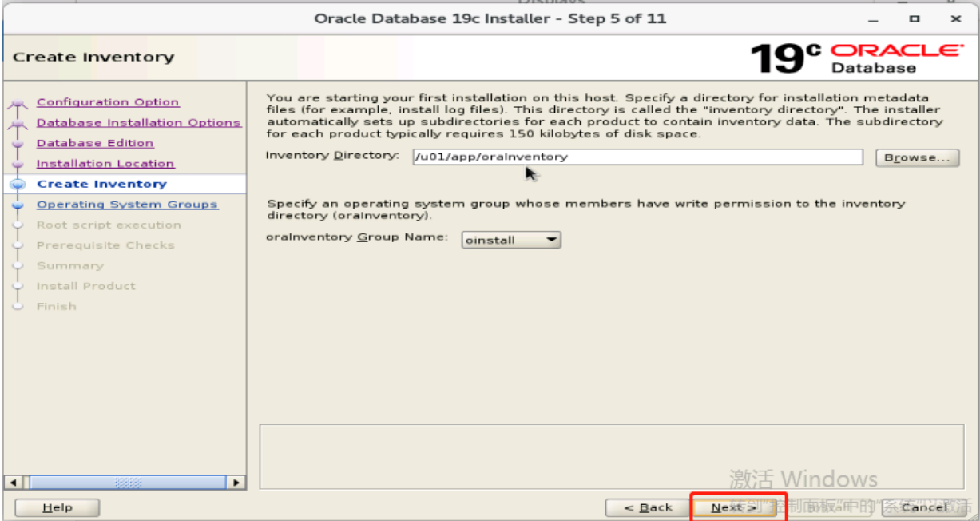Click the Help button
The image size is (980, 521).
[x=58, y=507]
